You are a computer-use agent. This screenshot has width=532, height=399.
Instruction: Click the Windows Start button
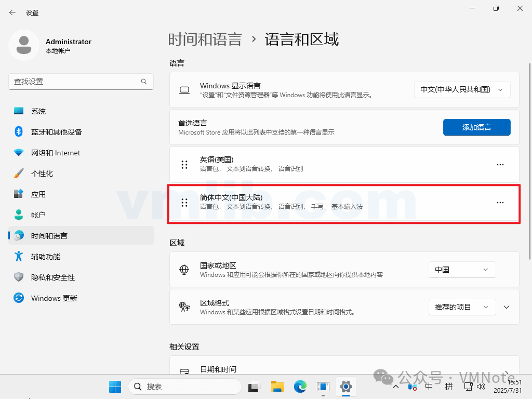point(115,387)
